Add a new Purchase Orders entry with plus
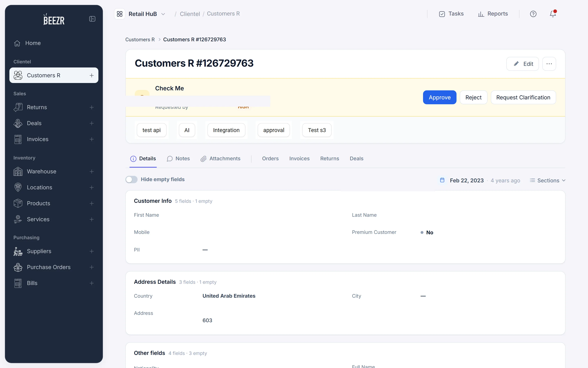 click(x=92, y=267)
